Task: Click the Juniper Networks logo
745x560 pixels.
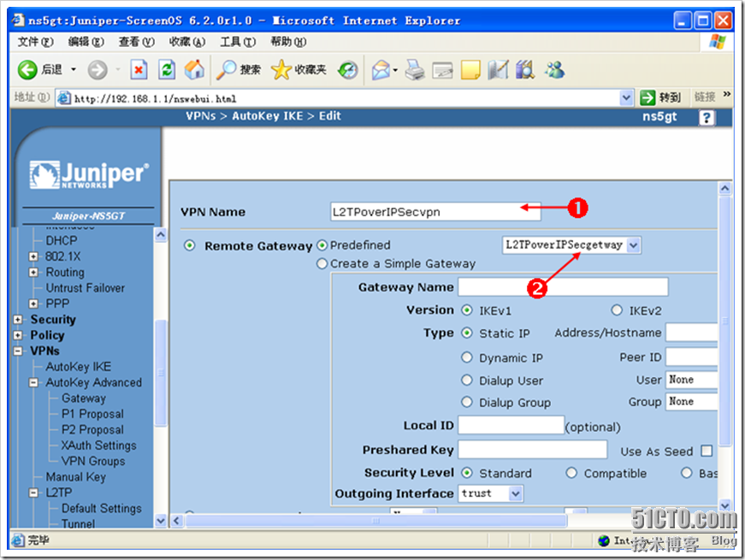Action: pos(89,174)
